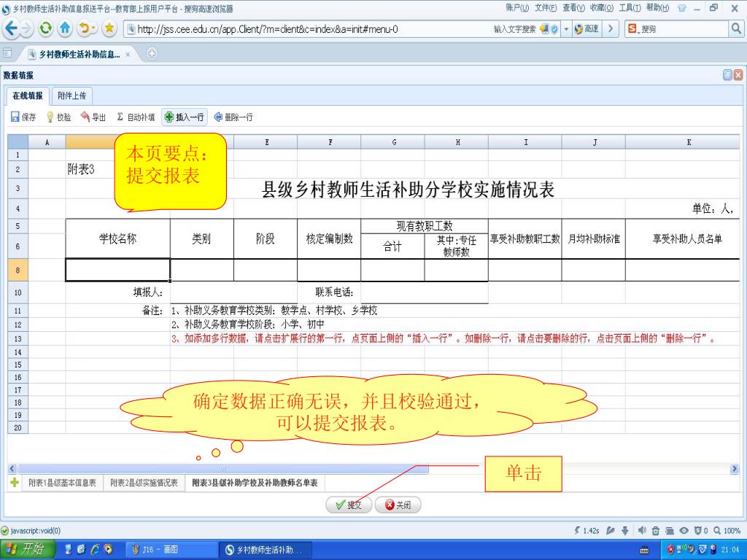Click the sidebar panel icon left of tabs
747x560 pixels.
pyautogui.click(x=7, y=52)
